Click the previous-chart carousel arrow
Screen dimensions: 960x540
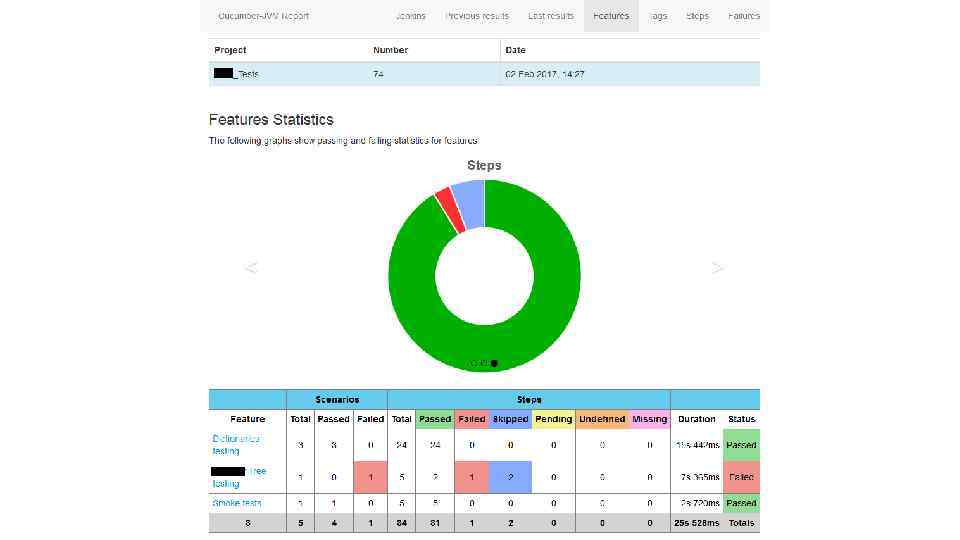[x=250, y=268]
